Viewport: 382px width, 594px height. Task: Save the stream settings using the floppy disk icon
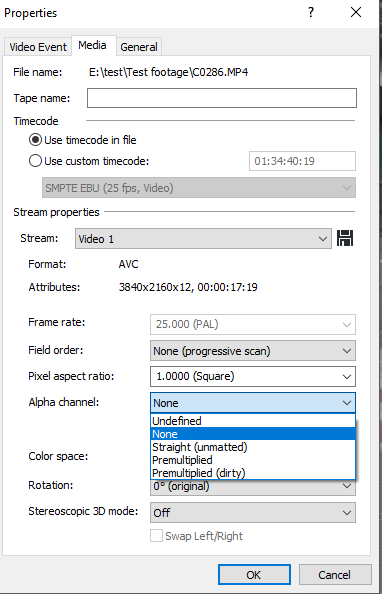click(x=345, y=239)
